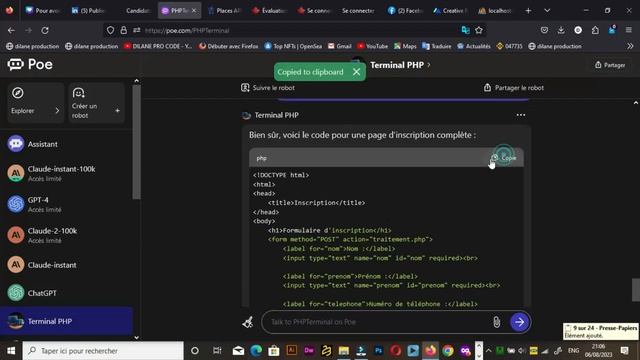The image size is (640, 360).
Task: Open the Claude-2-100k bot
Action: click(x=66, y=235)
